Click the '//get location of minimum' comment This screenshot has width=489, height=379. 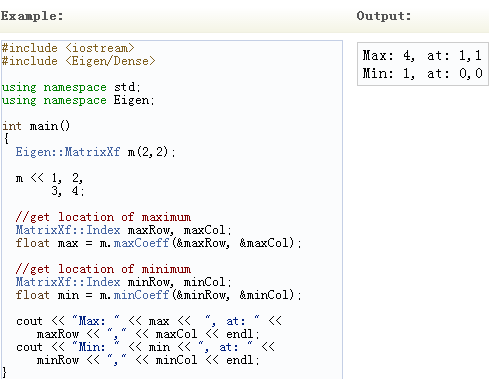(103, 269)
